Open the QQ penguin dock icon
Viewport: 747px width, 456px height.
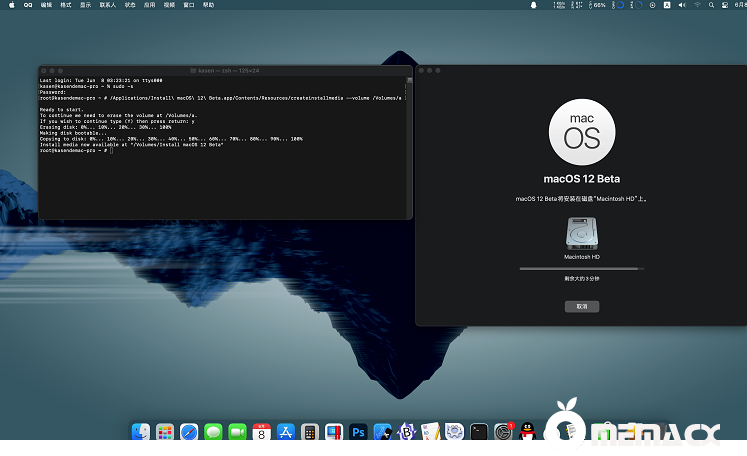coord(528,432)
